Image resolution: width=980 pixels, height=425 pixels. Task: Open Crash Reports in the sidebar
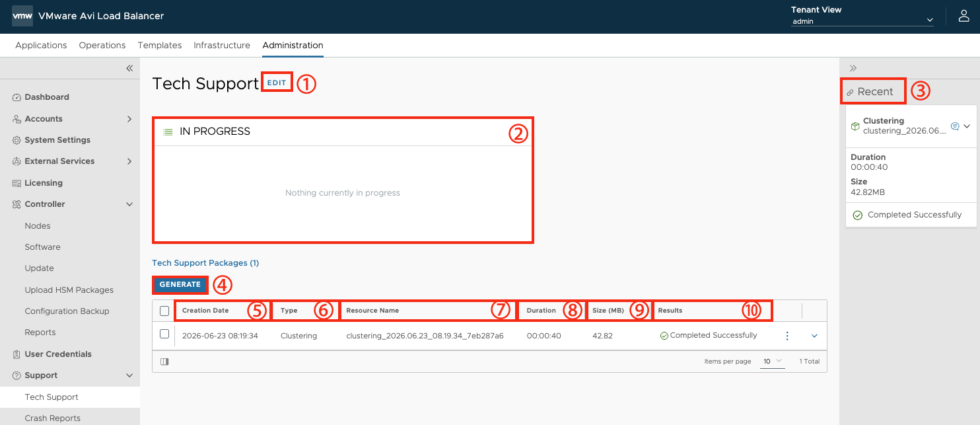pyautogui.click(x=53, y=418)
